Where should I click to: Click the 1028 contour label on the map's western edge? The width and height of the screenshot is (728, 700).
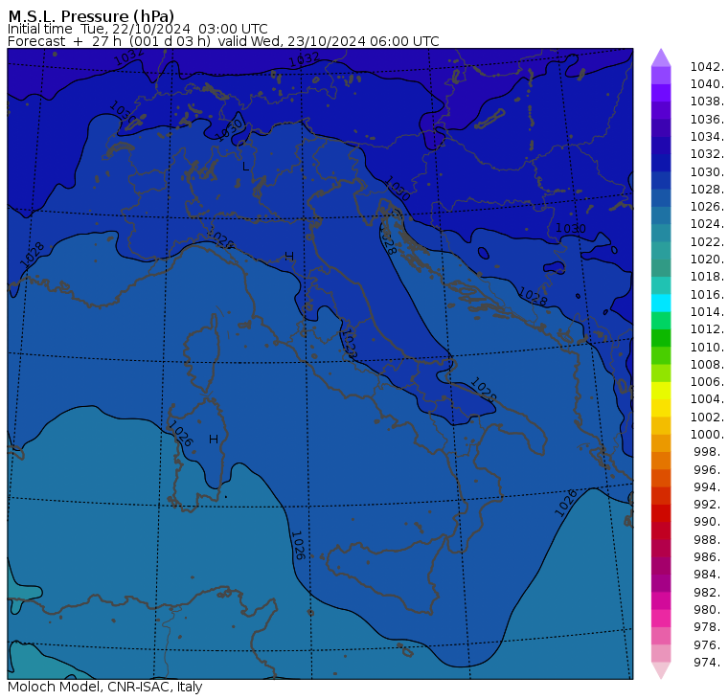32,255
